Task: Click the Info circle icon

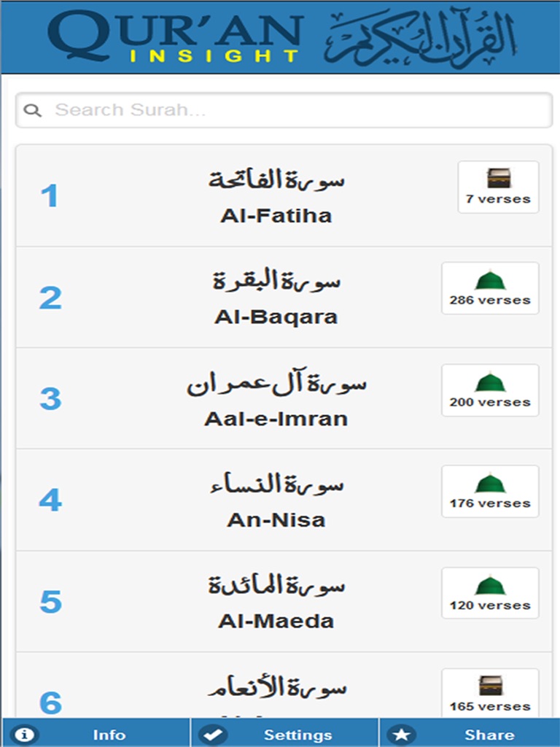Action: click(x=26, y=734)
